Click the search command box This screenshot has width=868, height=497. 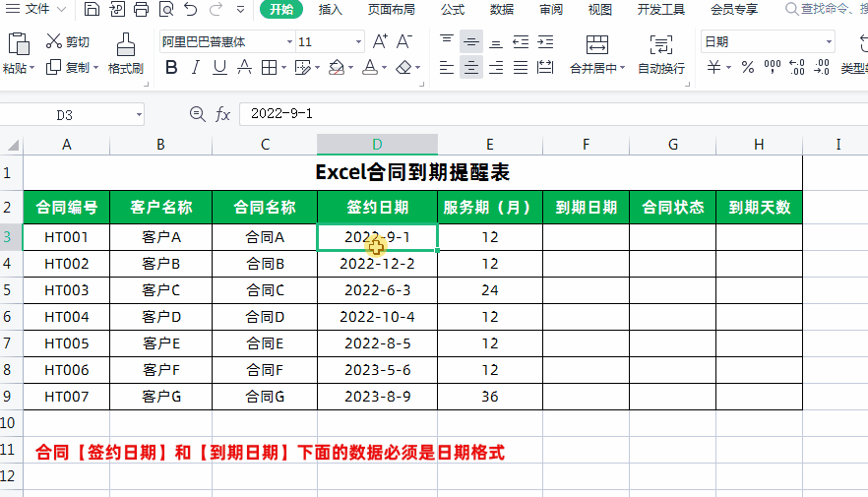[x=825, y=9]
